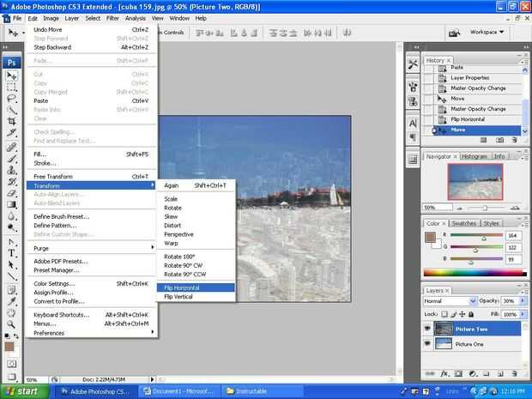Create new adjustment layer icon

click(x=473, y=374)
